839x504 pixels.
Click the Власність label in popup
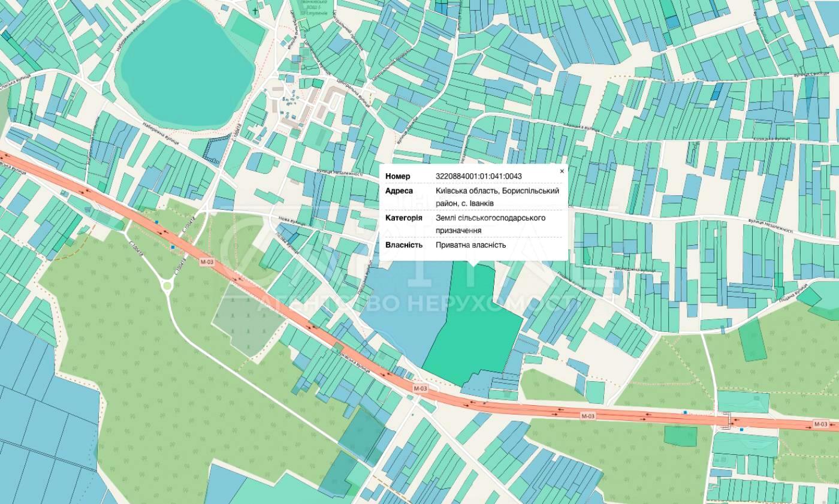pyautogui.click(x=403, y=245)
